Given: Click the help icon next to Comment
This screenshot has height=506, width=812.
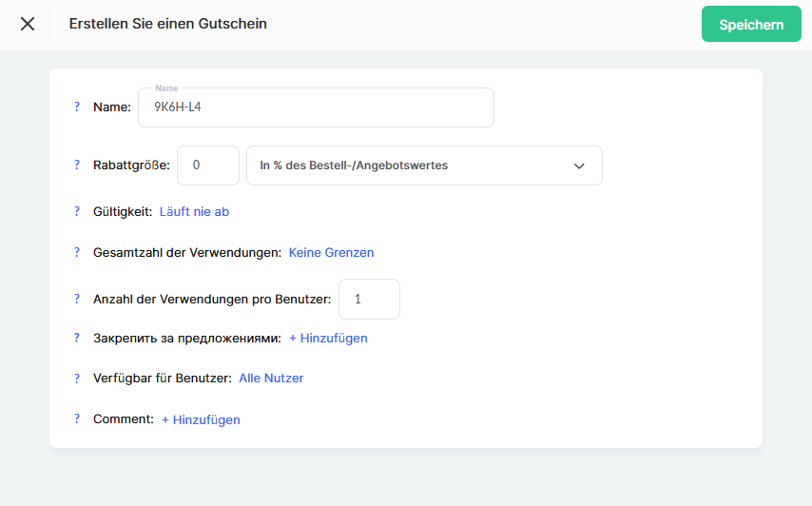Looking at the screenshot, I should [77, 419].
